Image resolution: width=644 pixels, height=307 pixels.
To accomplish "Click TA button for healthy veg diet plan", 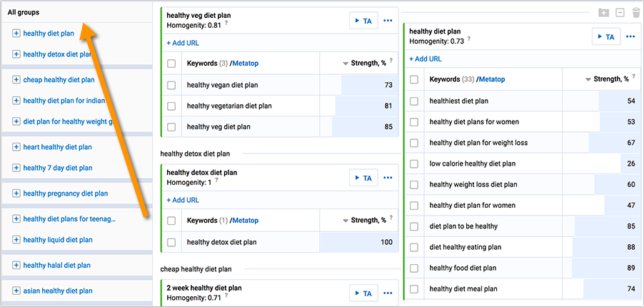I will tap(363, 21).
